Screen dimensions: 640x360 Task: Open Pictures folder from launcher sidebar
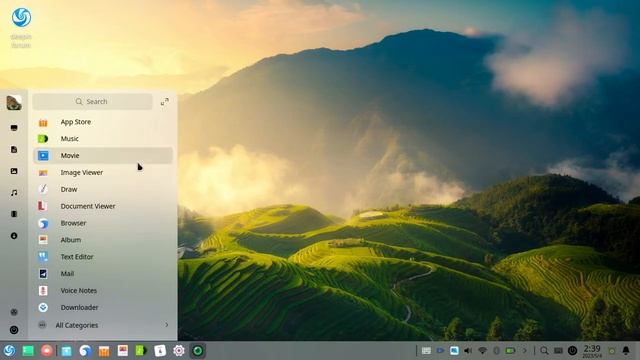(x=14, y=171)
